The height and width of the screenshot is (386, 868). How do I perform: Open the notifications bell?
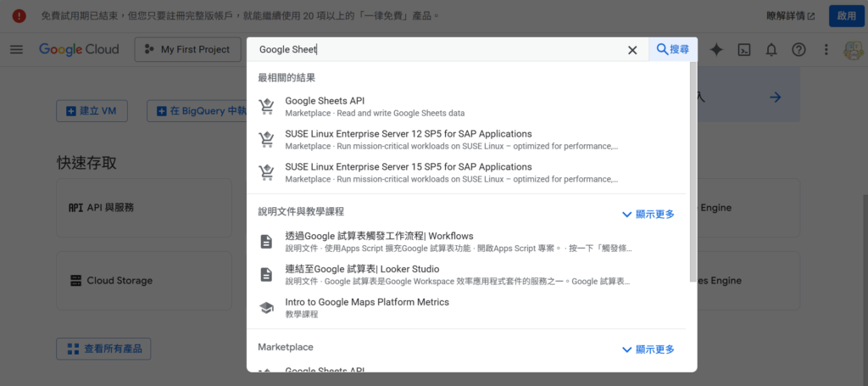pos(771,49)
